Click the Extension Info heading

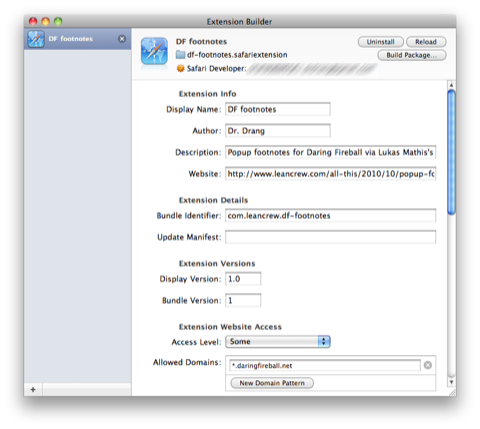point(207,94)
